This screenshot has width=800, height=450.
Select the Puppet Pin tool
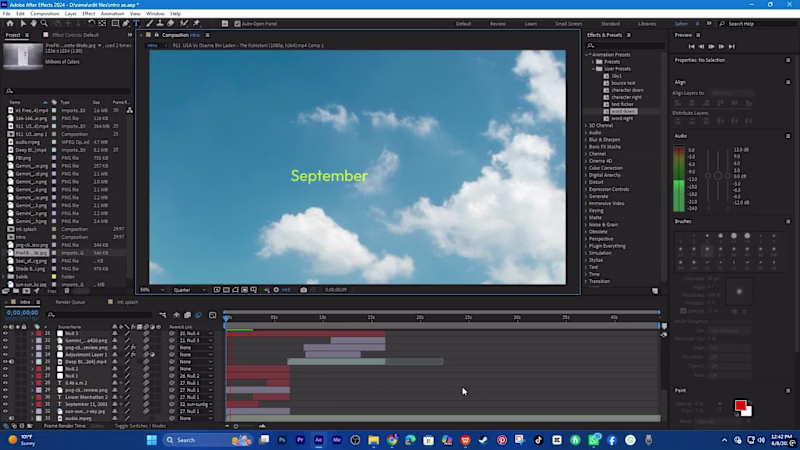click(x=196, y=23)
